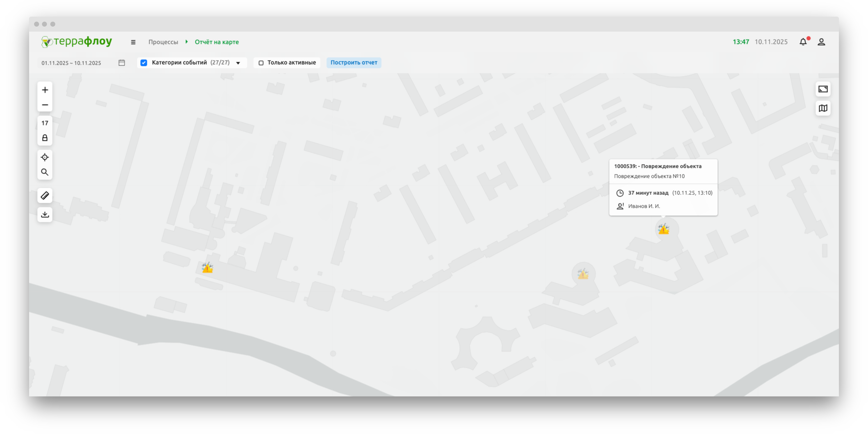Zoom in the map with plus button
The width and height of the screenshot is (868, 438).
(45, 90)
